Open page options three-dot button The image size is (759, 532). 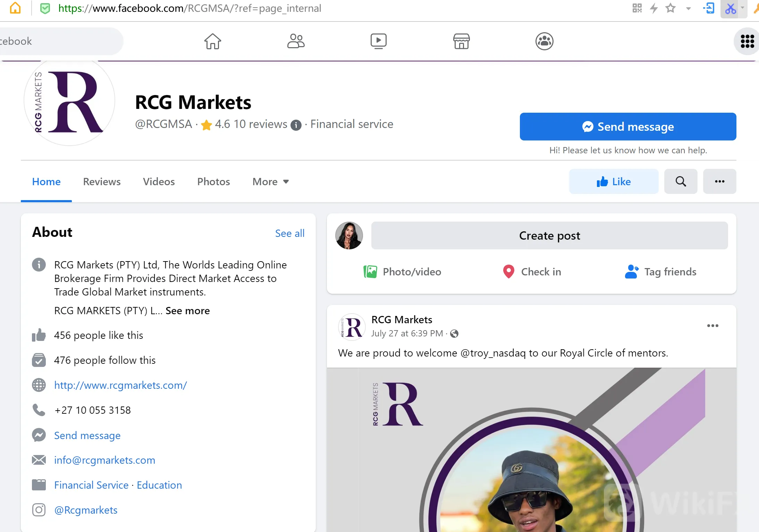(719, 181)
